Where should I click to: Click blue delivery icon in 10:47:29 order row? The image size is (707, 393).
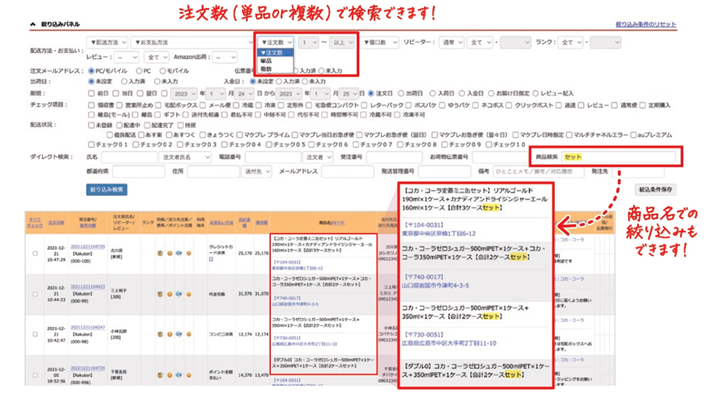[179, 253]
